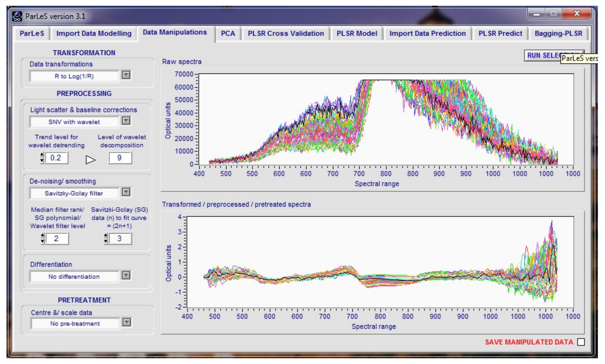
Task: Click the trend level stepper arrows
Action: click(x=42, y=158)
